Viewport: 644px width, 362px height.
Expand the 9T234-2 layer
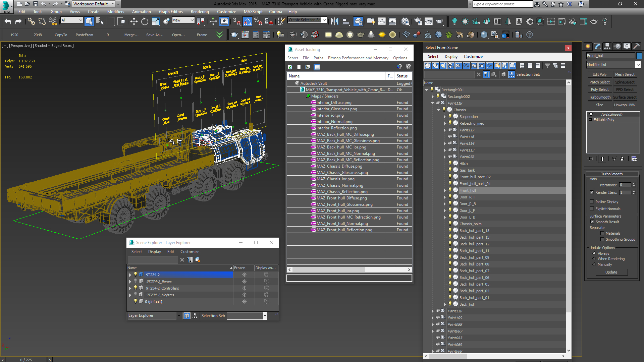click(130, 275)
